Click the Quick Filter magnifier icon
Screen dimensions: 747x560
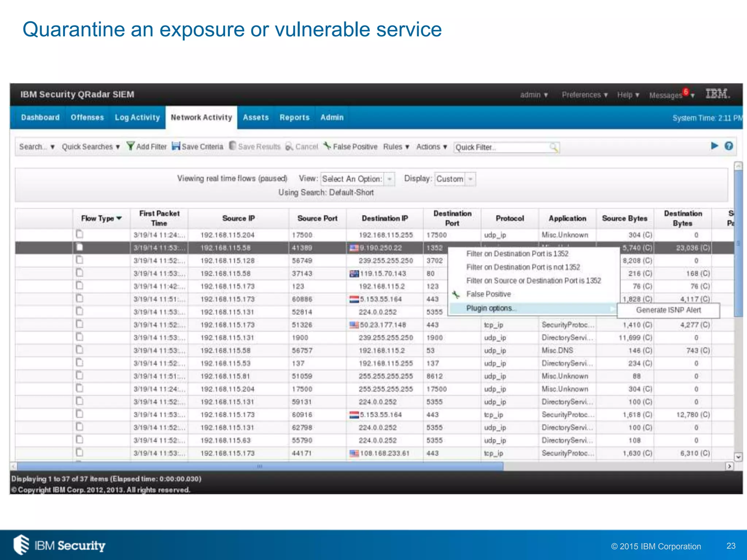(554, 147)
